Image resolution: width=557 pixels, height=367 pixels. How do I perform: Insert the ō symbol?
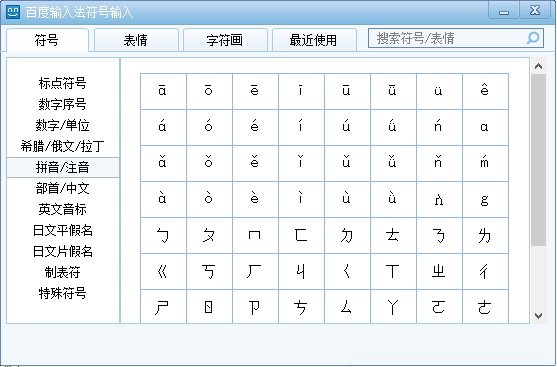tap(209, 91)
